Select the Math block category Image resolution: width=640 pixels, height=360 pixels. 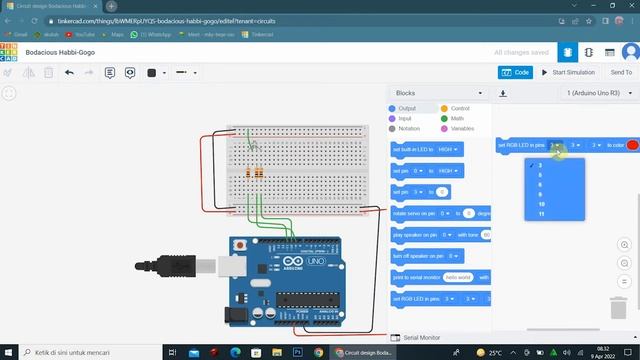tap(452, 118)
